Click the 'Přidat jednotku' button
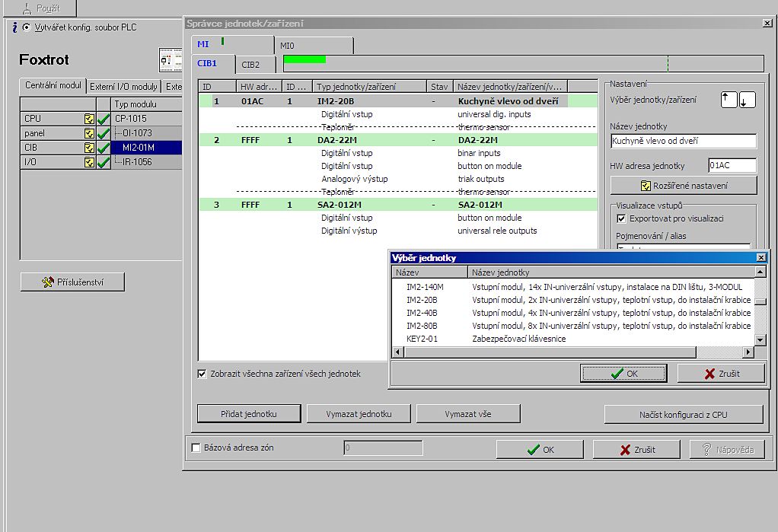 point(249,413)
